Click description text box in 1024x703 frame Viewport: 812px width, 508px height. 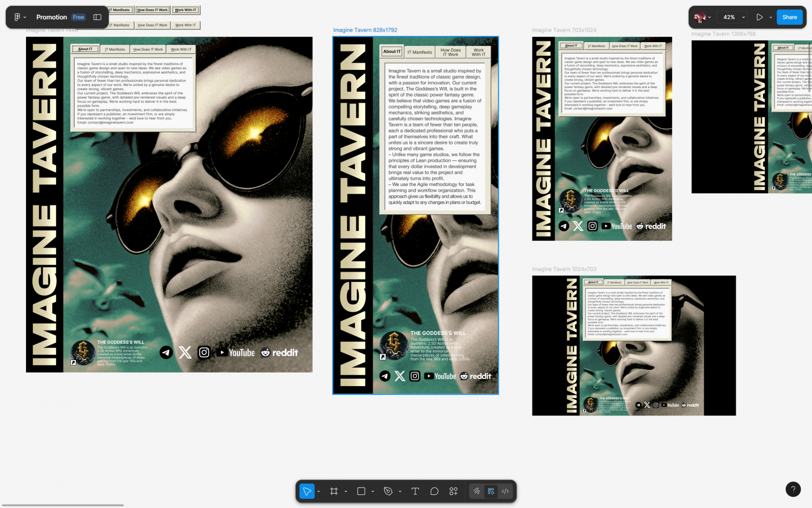[x=627, y=314]
